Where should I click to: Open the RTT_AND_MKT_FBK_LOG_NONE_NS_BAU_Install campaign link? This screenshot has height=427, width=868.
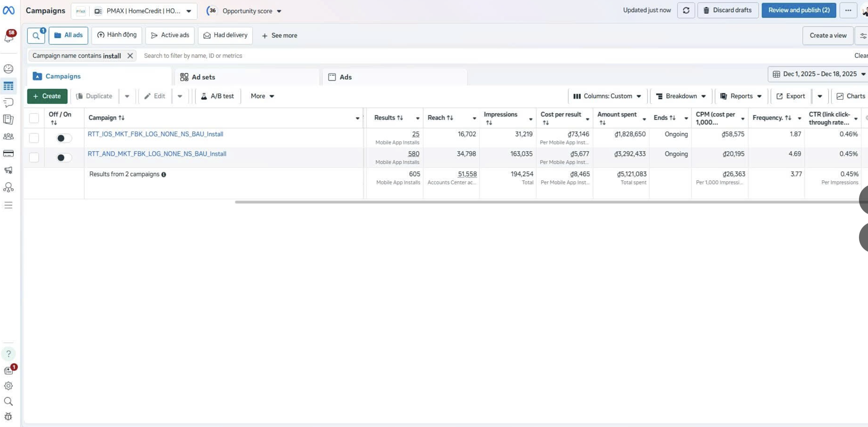157,154
